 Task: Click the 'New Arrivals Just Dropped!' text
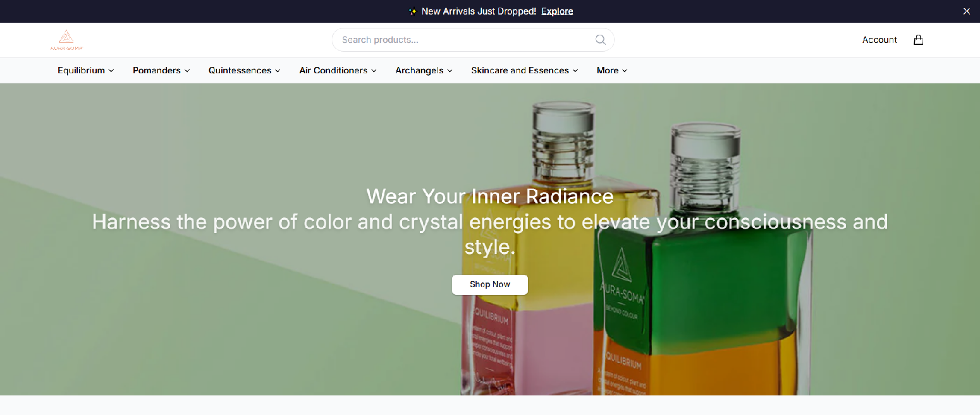pyautogui.click(x=479, y=11)
